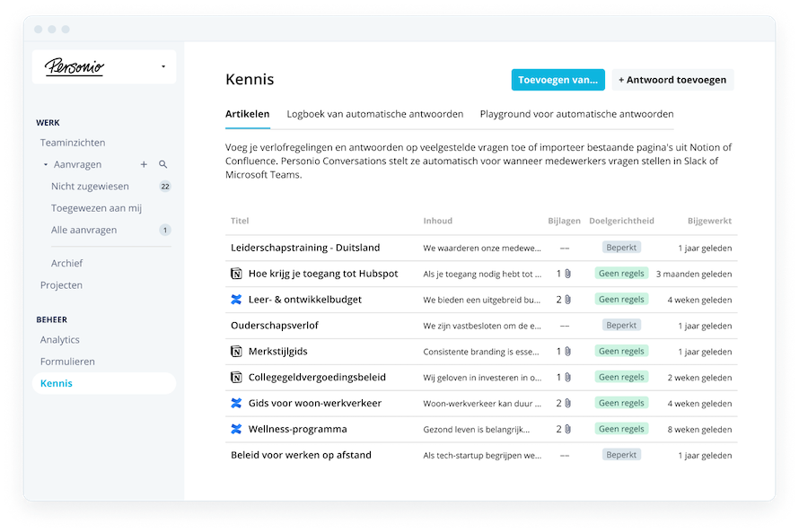Click the Bijlagen column header

pos(564,221)
